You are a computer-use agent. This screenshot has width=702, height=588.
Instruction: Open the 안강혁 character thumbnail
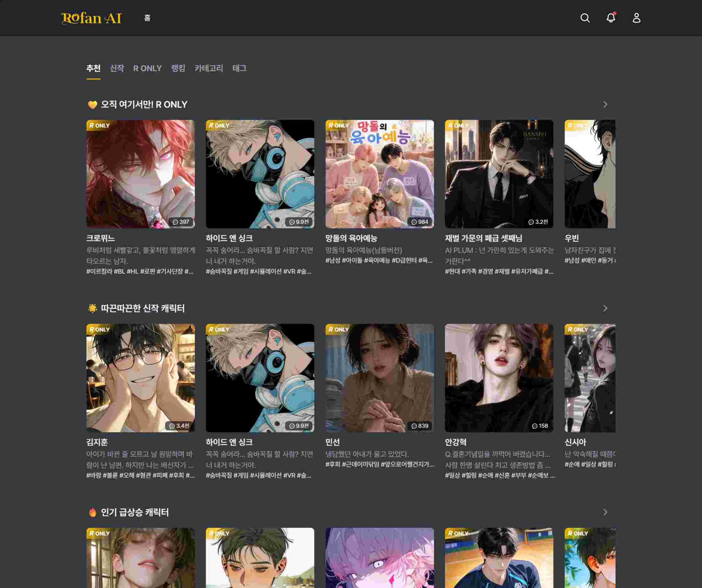pos(499,378)
